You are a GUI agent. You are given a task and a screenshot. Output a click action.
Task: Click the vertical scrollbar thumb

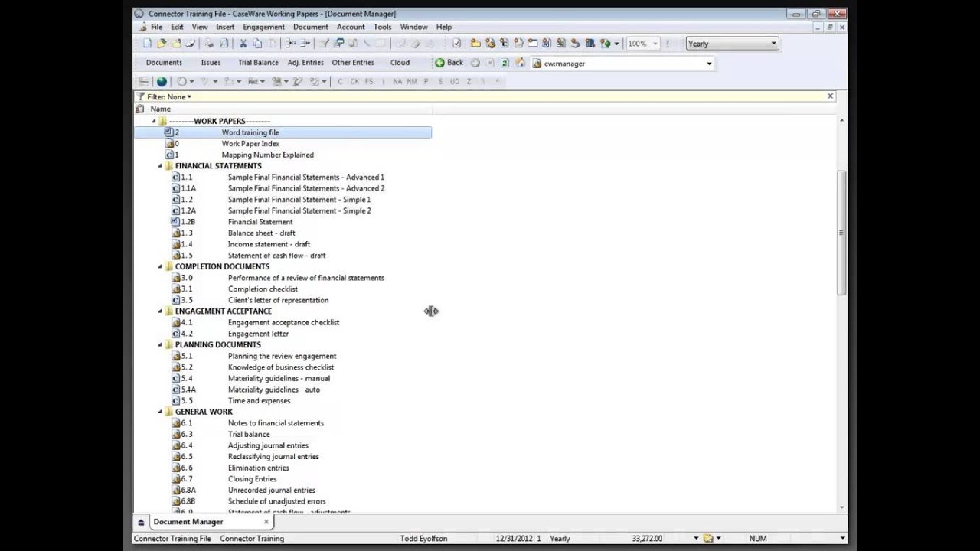click(x=842, y=232)
